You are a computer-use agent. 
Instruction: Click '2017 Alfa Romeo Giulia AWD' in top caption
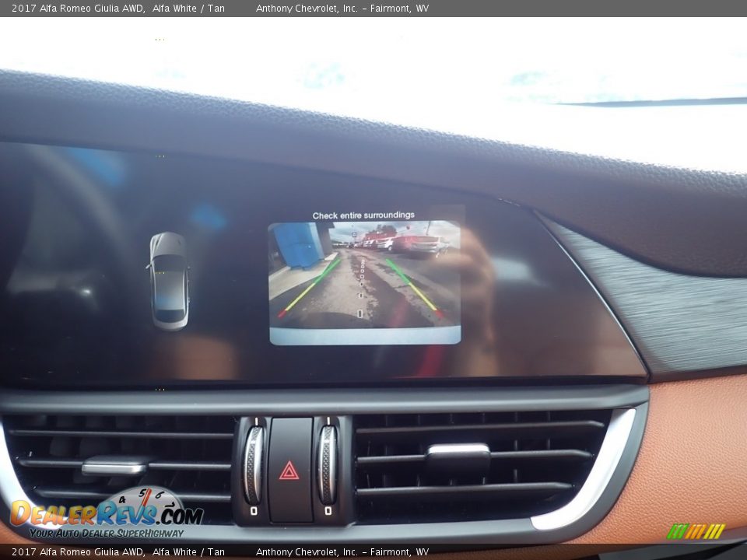tap(78, 8)
